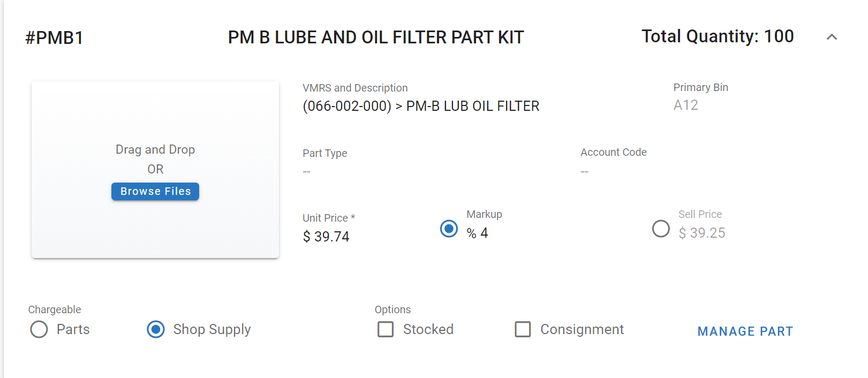Open the Manage Part link
This screenshot has height=378, width=868.
click(x=745, y=331)
